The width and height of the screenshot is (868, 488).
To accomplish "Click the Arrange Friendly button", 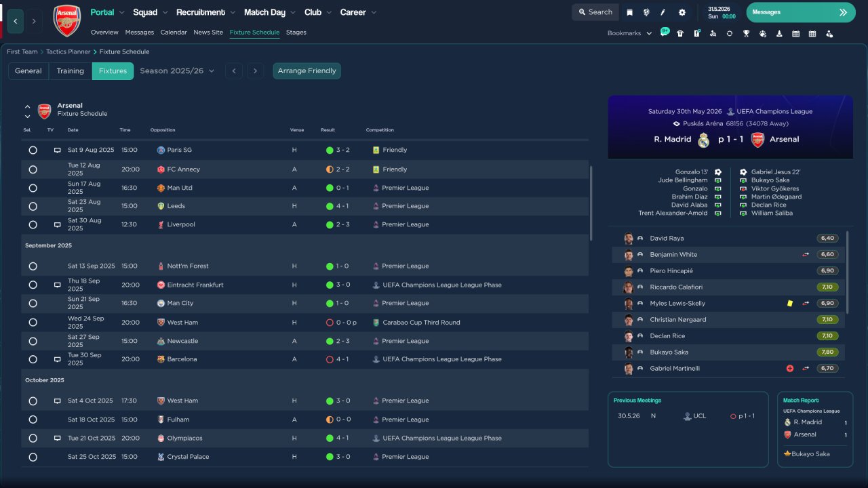I will tap(307, 71).
